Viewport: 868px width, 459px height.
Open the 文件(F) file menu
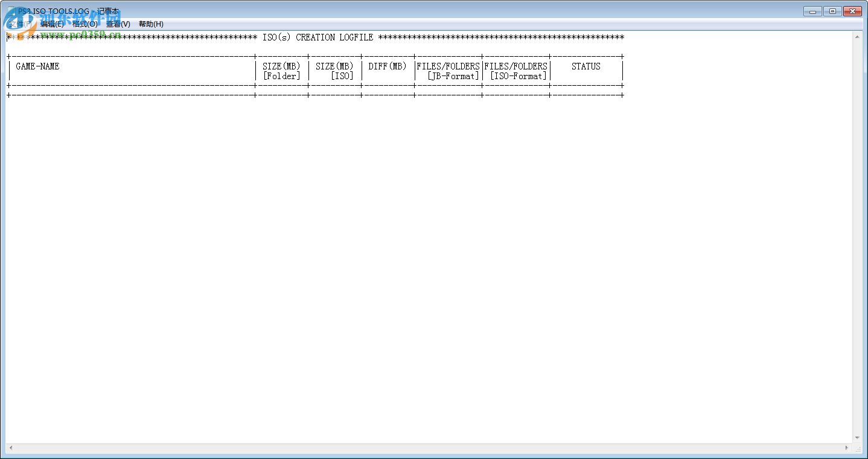[x=20, y=24]
